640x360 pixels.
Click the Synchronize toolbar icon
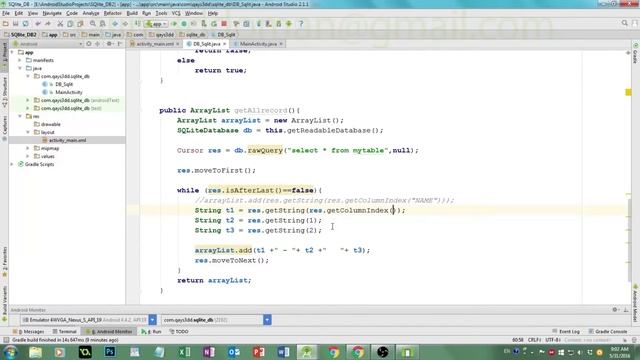[25, 24]
